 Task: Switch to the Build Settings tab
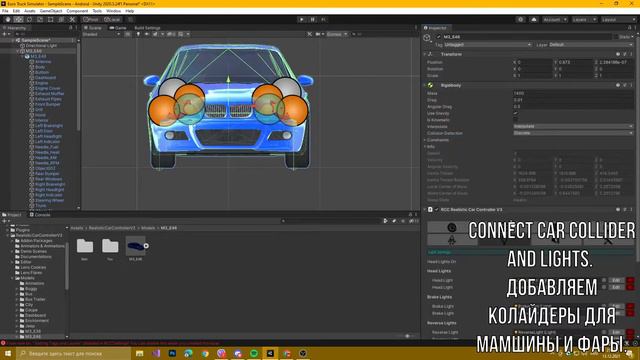(147, 28)
